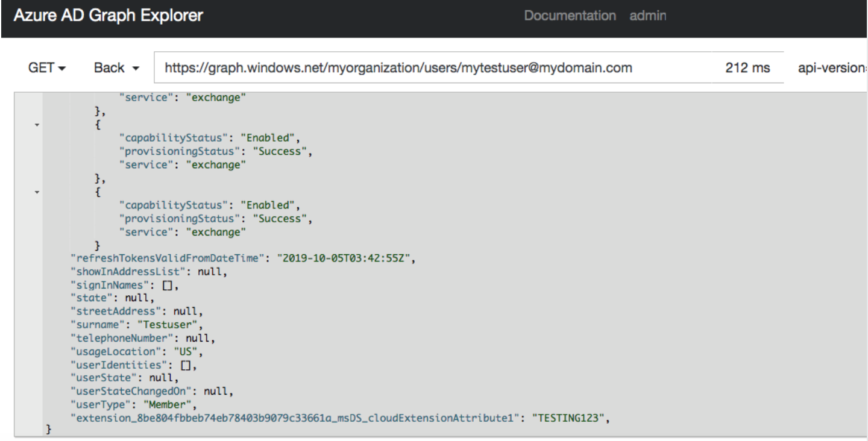Click the collapse triangle beside the first brace
868x441 pixels.
(x=37, y=124)
